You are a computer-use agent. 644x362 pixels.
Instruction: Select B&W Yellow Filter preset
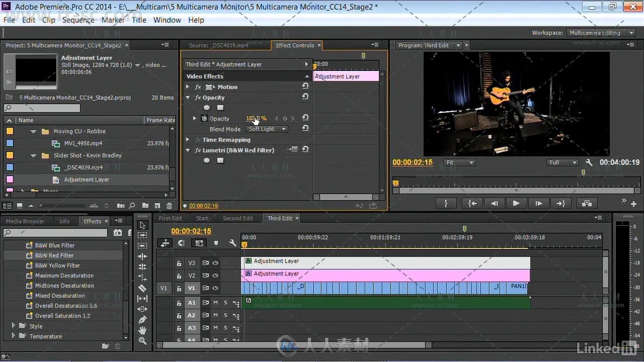pos(57,265)
